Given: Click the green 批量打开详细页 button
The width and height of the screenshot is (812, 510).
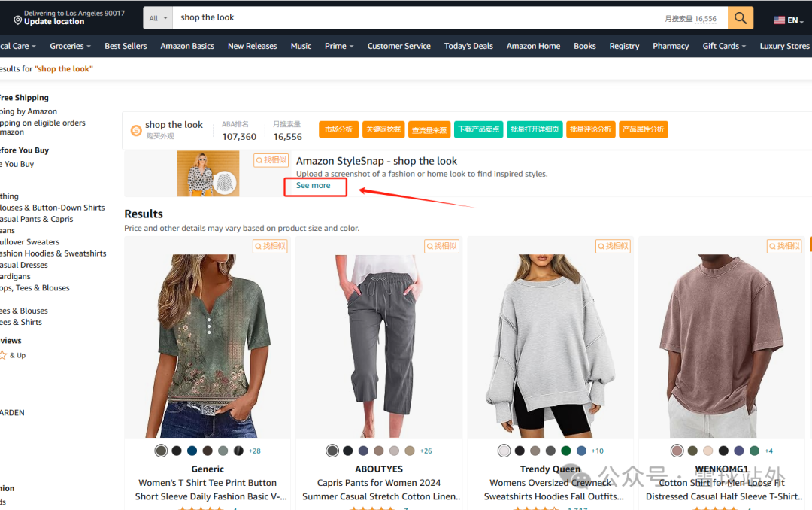Looking at the screenshot, I should coord(535,129).
